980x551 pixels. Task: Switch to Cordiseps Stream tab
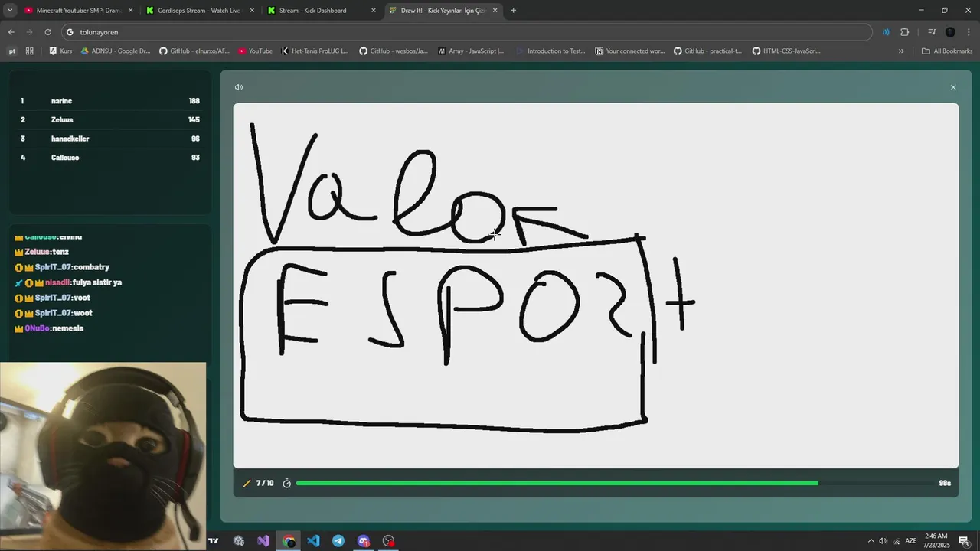[x=199, y=11]
